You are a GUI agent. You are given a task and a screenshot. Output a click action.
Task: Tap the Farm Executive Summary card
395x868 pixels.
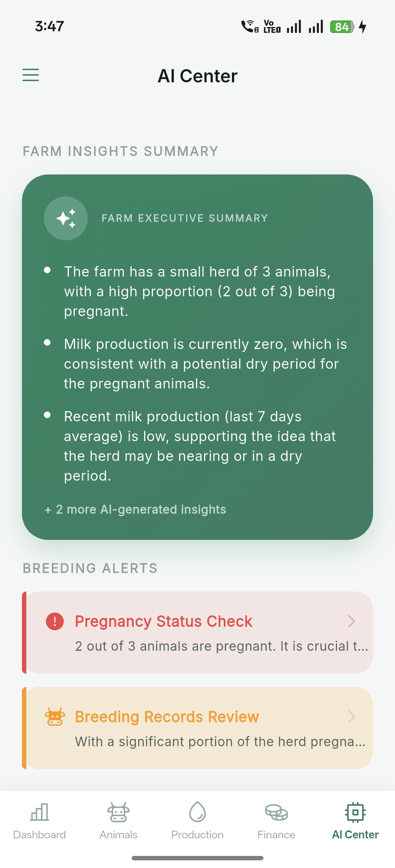coord(197,366)
